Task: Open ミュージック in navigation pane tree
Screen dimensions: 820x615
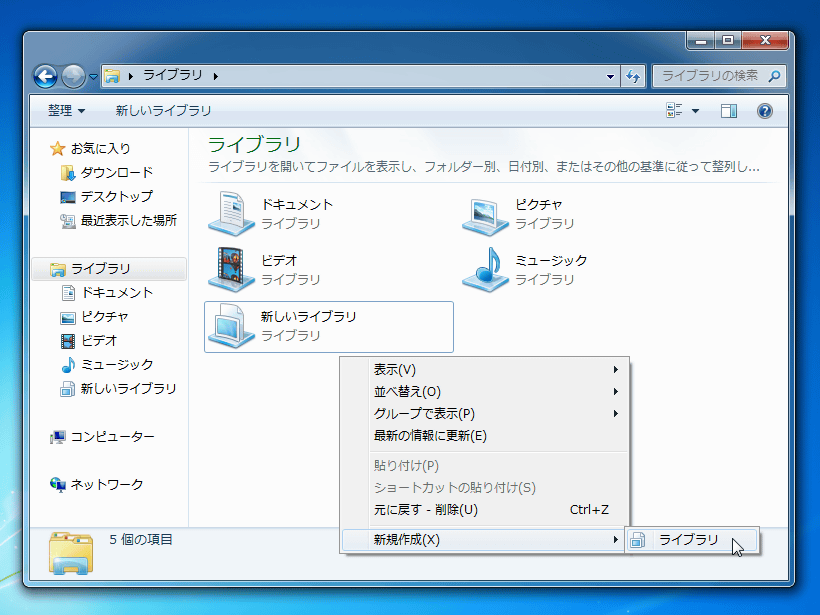Action: [107, 365]
